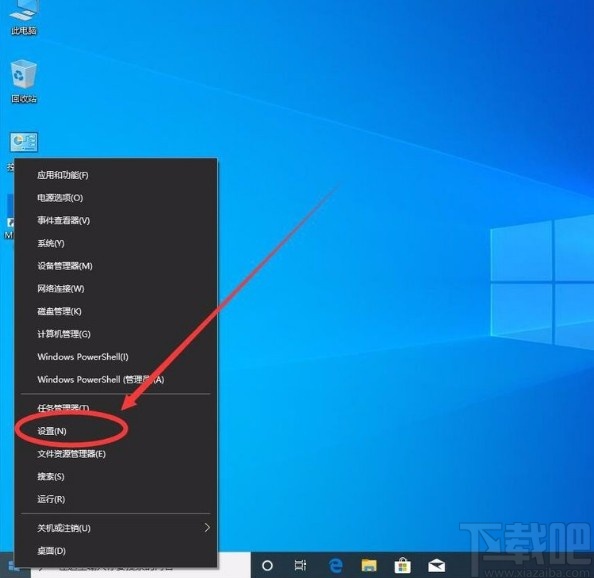The image size is (594, 578).
Task: Open Mail app from taskbar
Action: pyautogui.click(x=436, y=566)
